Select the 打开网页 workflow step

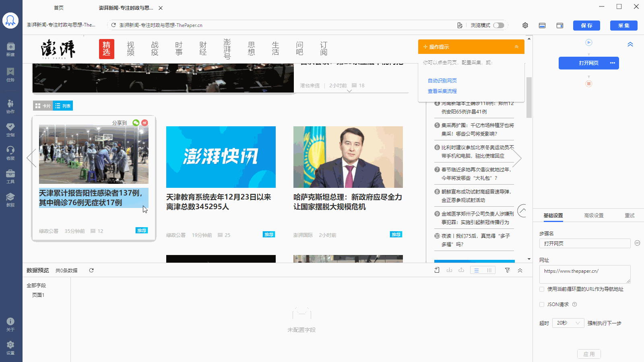point(589,63)
